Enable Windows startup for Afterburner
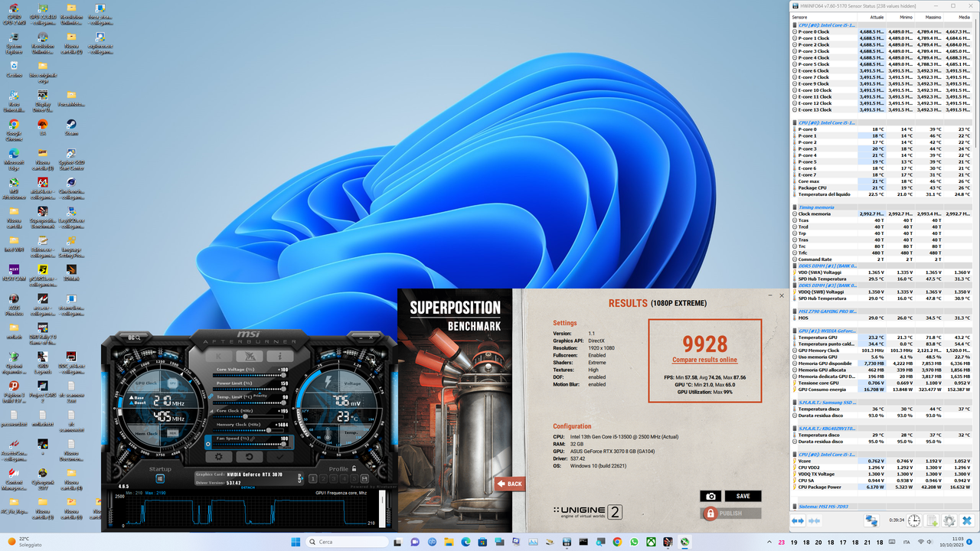Viewport: 980px width, 551px height. point(159,477)
